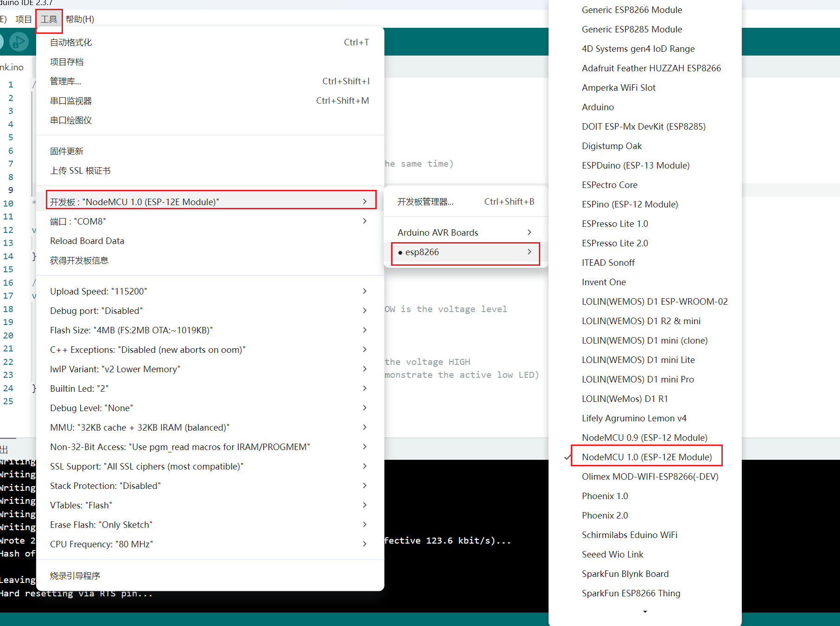Click 串口监视器 in the tools menu
The width and height of the screenshot is (840, 626).
(x=71, y=100)
